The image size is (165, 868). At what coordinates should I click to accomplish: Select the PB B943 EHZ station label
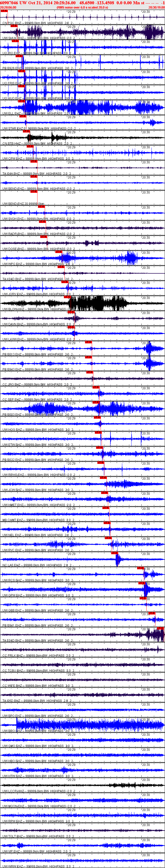coord(38,370)
